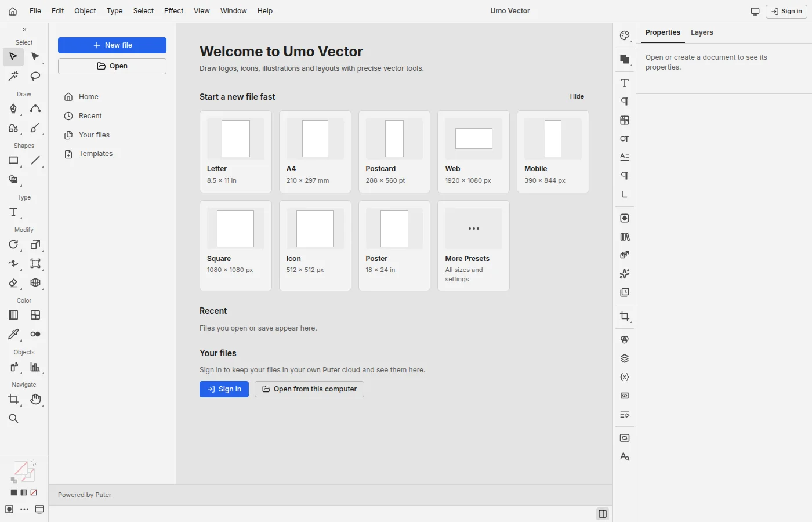Viewport: 812px width, 522px height.
Task: Toggle the right panel dock visibility
Action: [x=603, y=514]
